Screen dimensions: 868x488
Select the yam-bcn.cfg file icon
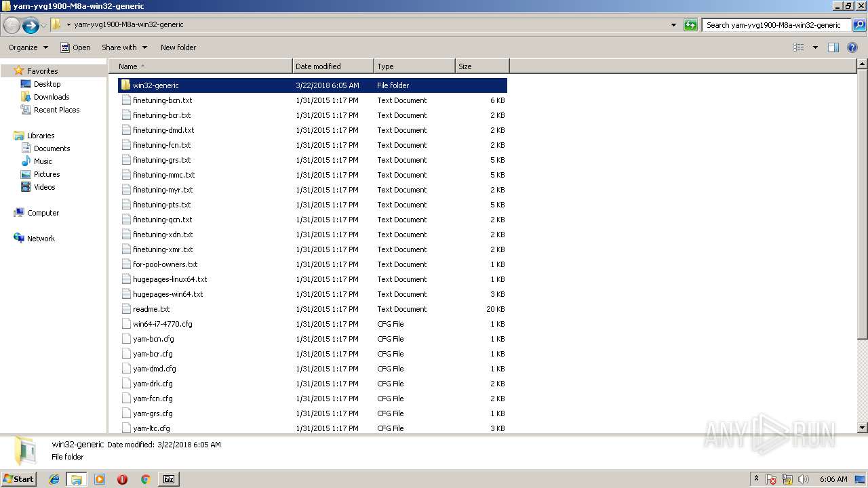click(125, 339)
